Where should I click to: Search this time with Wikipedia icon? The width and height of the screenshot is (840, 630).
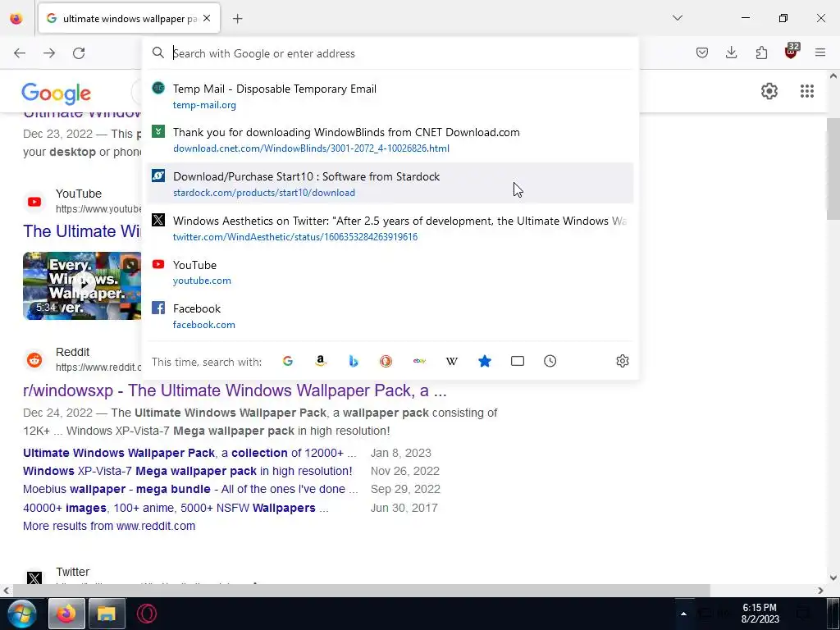pyautogui.click(x=452, y=361)
